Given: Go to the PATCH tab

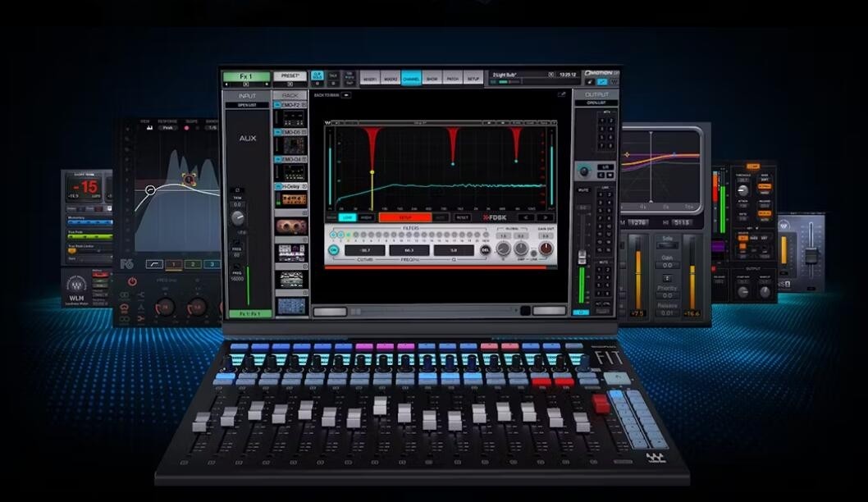Looking at the screenshot, I should 453,79.
